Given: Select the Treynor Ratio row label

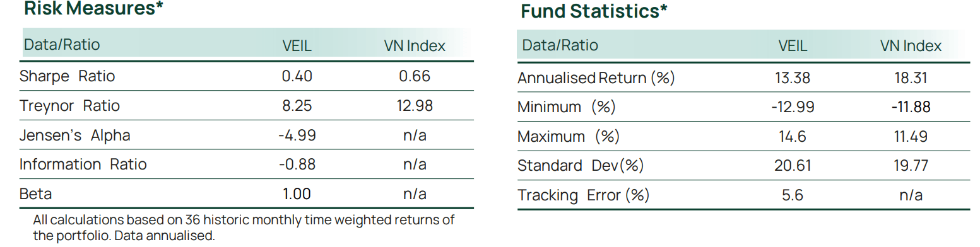Looking at the screenshot, I should [69, 105].
